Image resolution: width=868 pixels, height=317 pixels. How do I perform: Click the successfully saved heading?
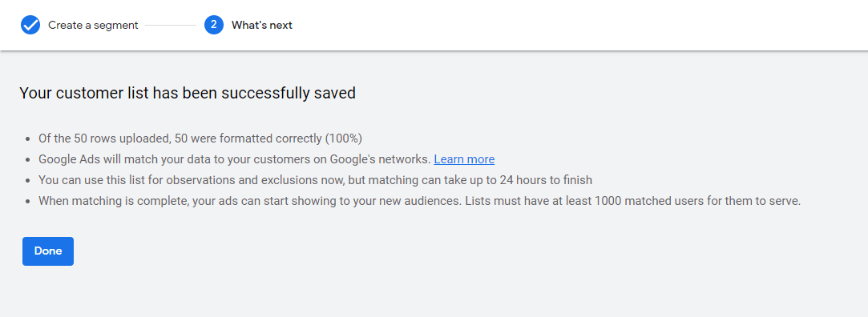(x=188, y=93)
